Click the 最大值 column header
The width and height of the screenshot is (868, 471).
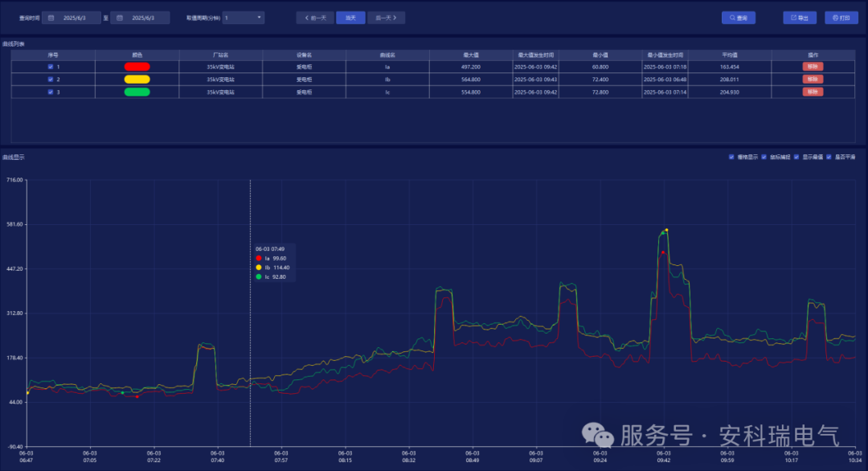pyautogui.click(x=471, y=55)
